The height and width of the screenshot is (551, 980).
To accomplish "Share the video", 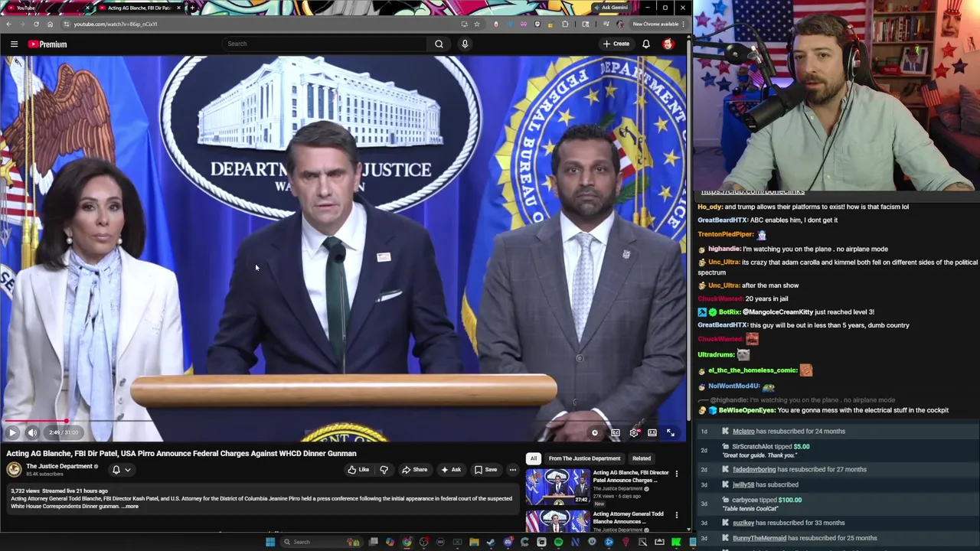I will point(414,470).
